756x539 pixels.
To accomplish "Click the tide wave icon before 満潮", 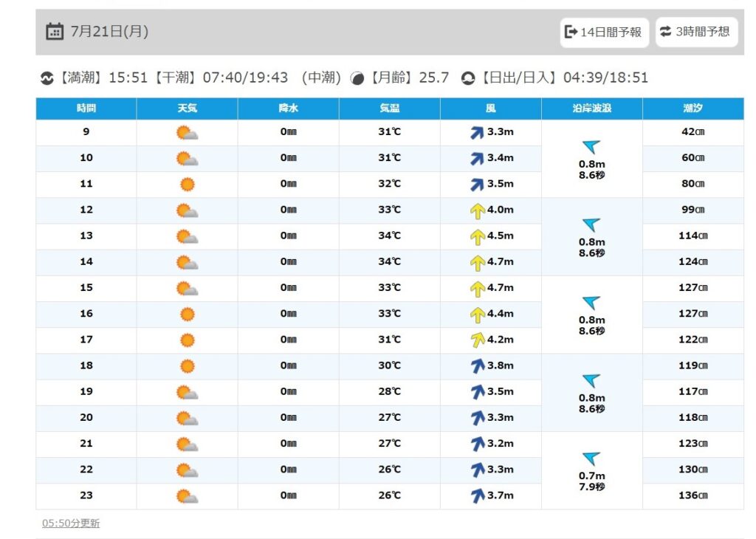I will 47,78.
